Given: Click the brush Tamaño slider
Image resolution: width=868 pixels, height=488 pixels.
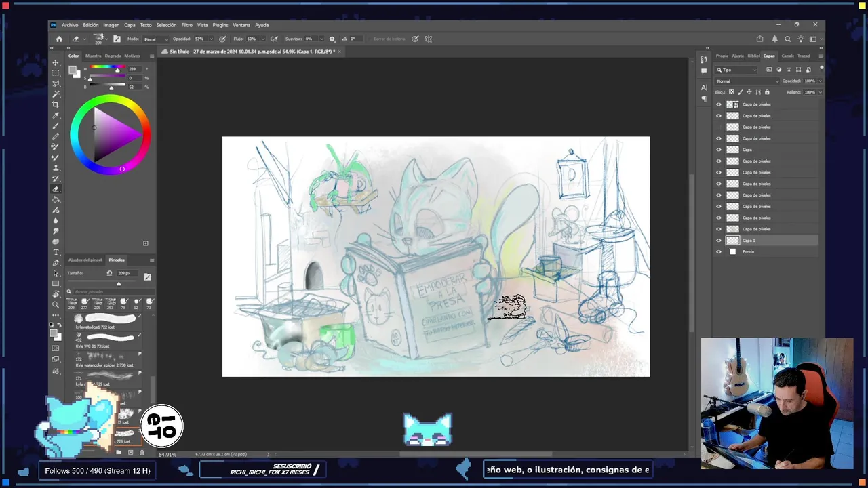Looking at the screenshot, I should (x=103, y=283).
